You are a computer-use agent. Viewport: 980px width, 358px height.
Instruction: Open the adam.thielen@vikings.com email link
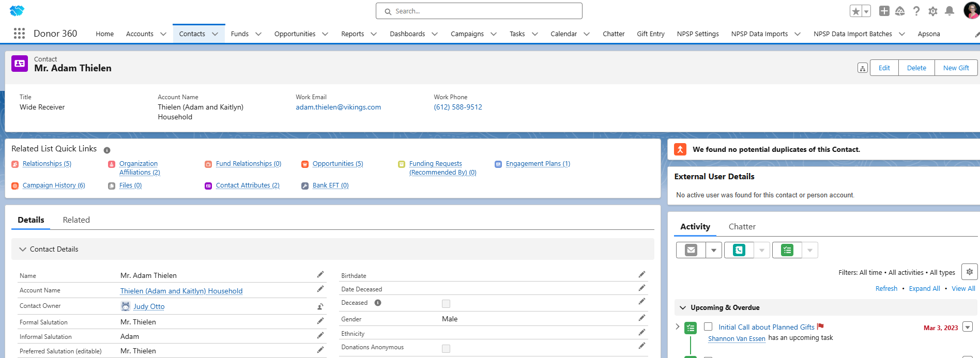tap(338, 107)
